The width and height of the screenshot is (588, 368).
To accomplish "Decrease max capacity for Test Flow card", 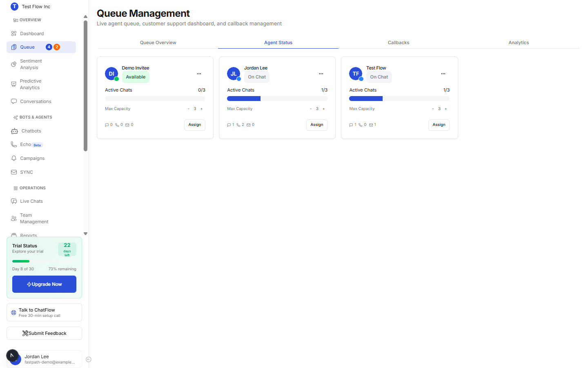I will coord(433,109).
